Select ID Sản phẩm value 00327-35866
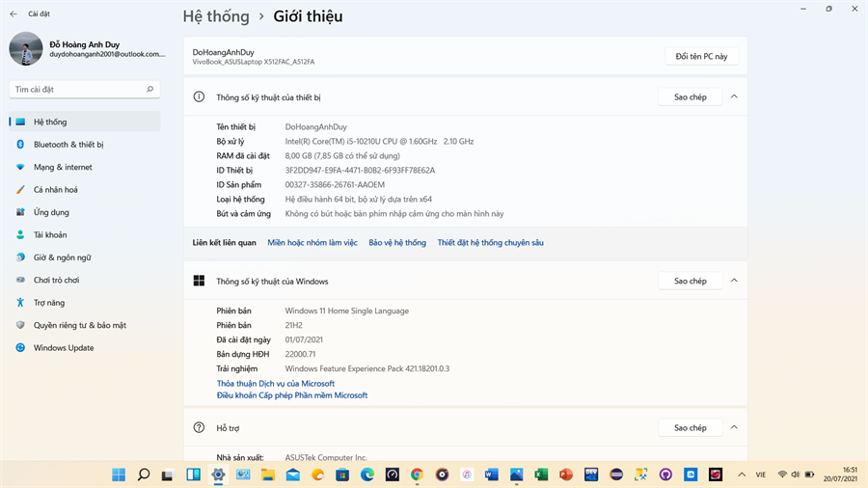 coord(335,185)
